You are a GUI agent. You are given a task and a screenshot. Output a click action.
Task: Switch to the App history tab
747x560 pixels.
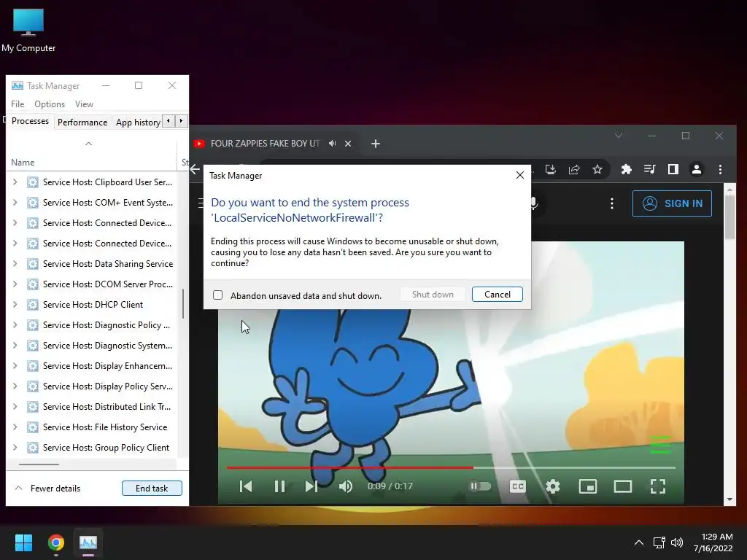[x=138, y=122]
